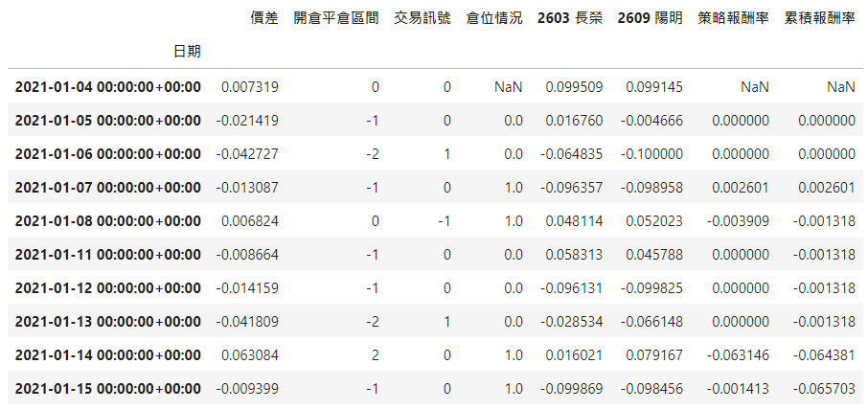
Task: Click the 2609 陽明 column header
Action: point(651,18)
